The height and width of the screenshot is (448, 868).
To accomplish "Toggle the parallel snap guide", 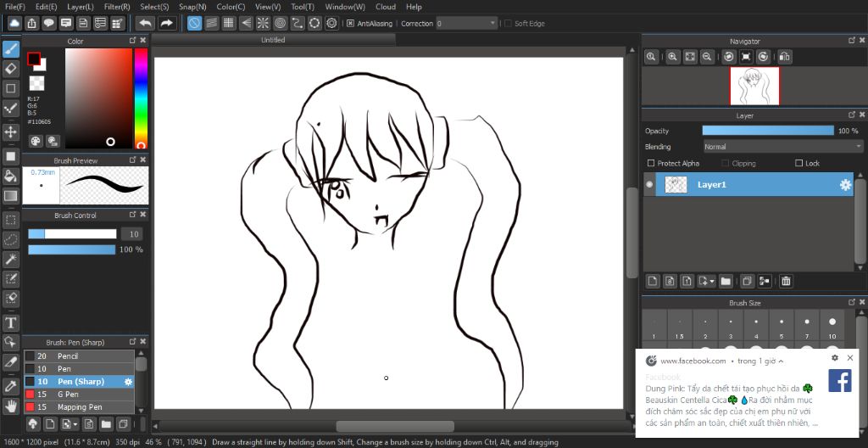I will coord(211,23).
